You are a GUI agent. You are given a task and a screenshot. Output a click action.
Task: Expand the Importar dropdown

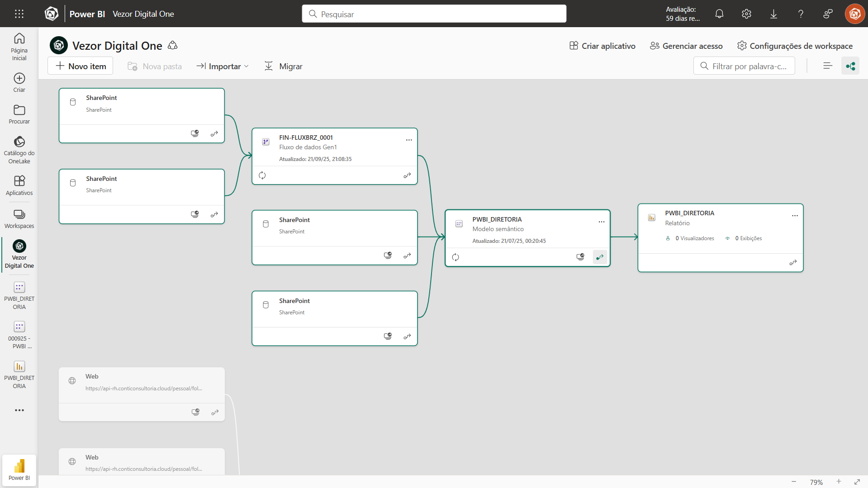[x=223, y=66]
